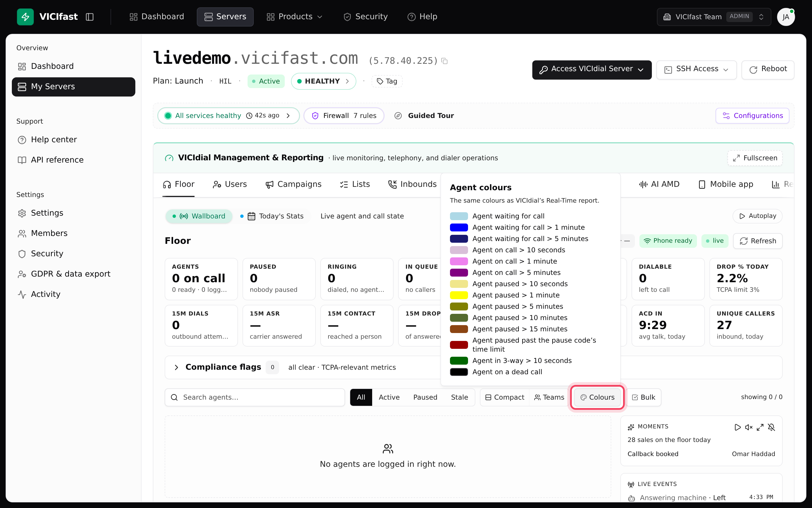The height and width of the screenshot is (508, 812).
Task: Open the Configurations button
Action: pos(752,116)
